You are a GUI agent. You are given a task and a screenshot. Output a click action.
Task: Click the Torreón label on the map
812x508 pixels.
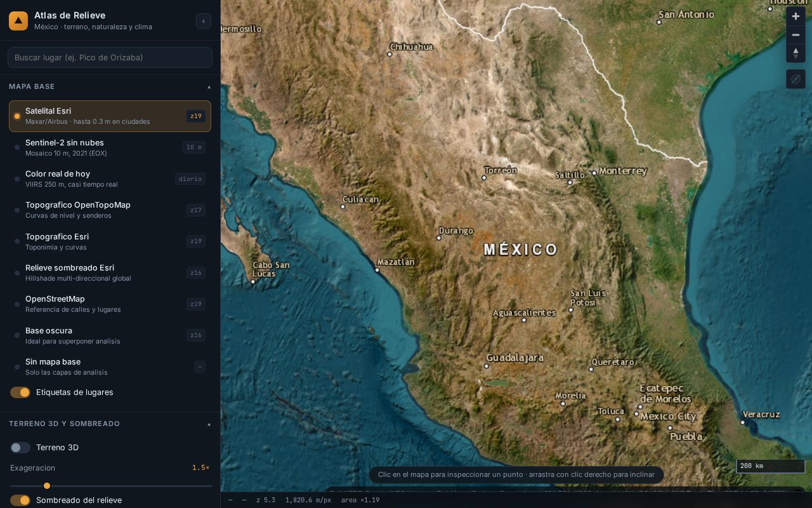tap(501, 170)
